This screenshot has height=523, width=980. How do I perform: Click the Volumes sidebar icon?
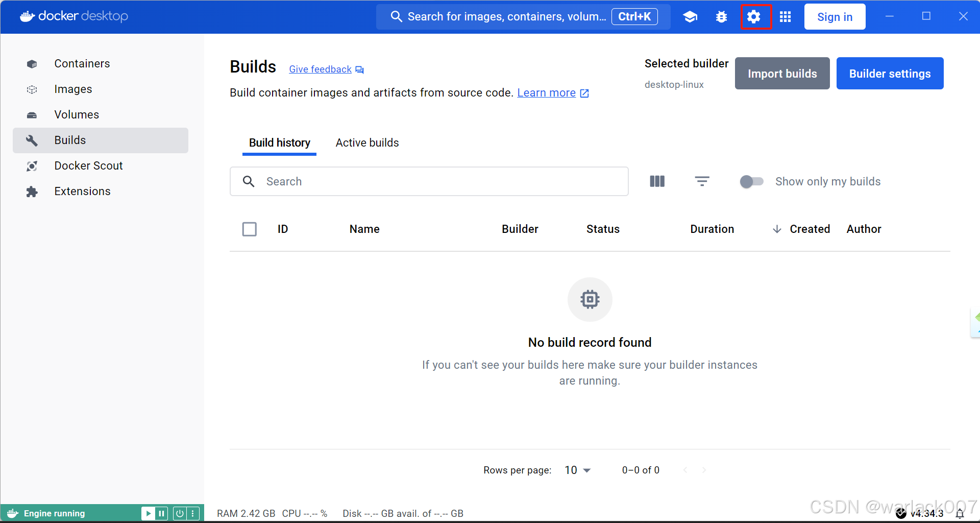click(x=32, y=115)
